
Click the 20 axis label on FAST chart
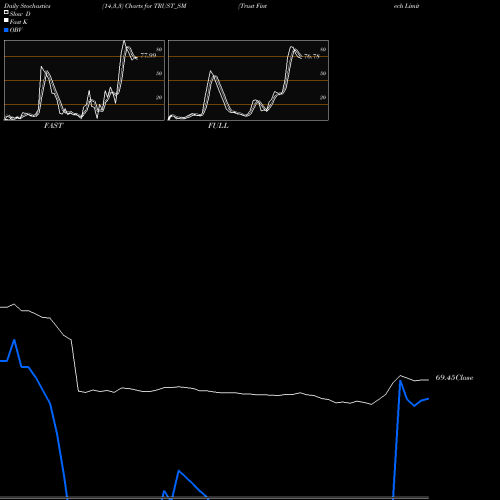pos(159,97)
